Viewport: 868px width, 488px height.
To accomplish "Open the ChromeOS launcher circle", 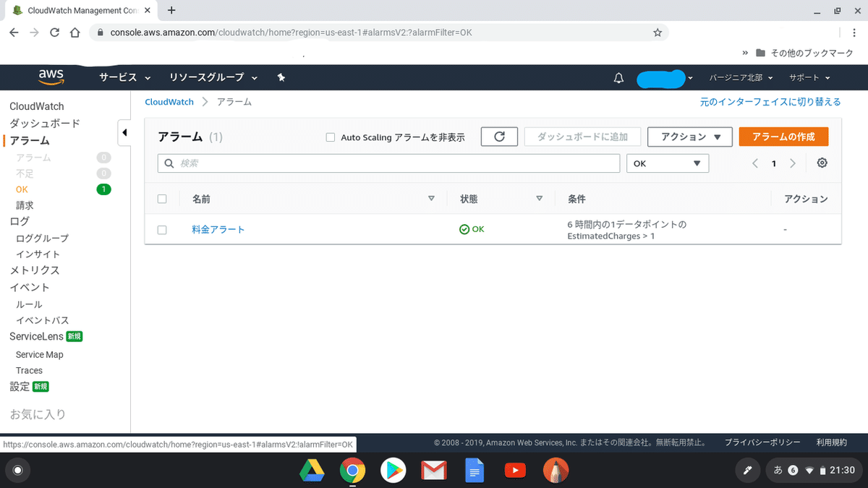I will tap(18, 471).
